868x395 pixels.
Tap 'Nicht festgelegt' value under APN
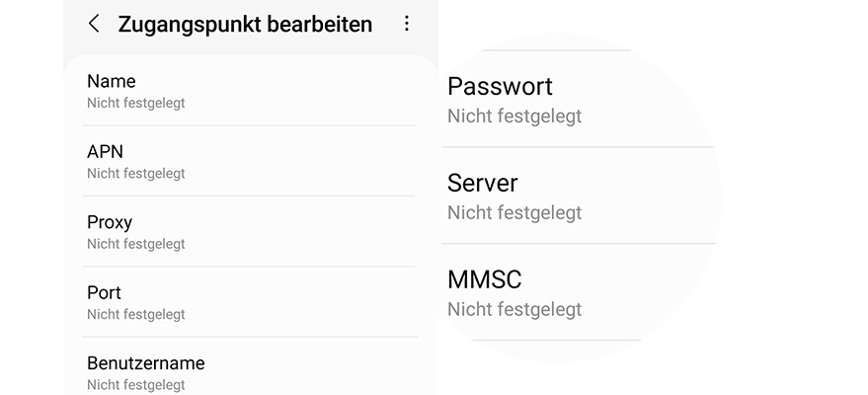tap(135, 174)
